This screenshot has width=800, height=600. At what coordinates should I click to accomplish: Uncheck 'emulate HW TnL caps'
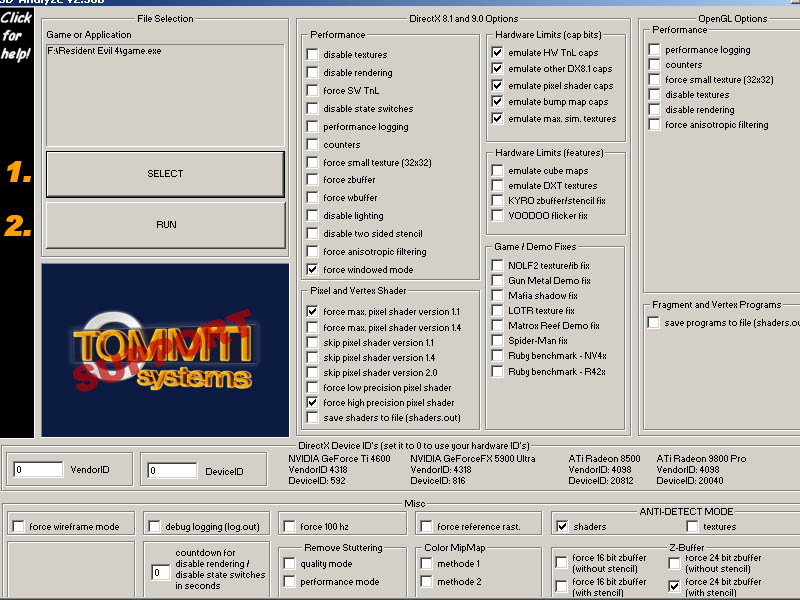pyautogui.click(x=497, y=53)
